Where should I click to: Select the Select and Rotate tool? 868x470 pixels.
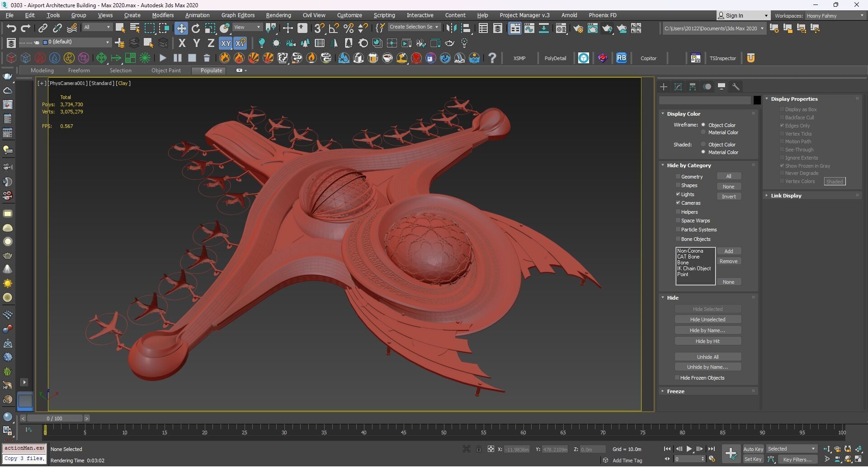(x=196, y=28)
